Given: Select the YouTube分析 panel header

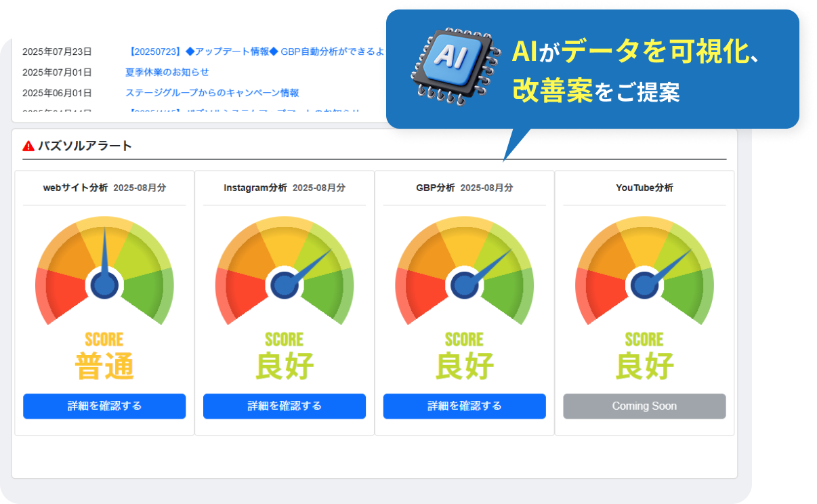Looking at the screenshot, I should pyautogui.click(x=644, y=188).
